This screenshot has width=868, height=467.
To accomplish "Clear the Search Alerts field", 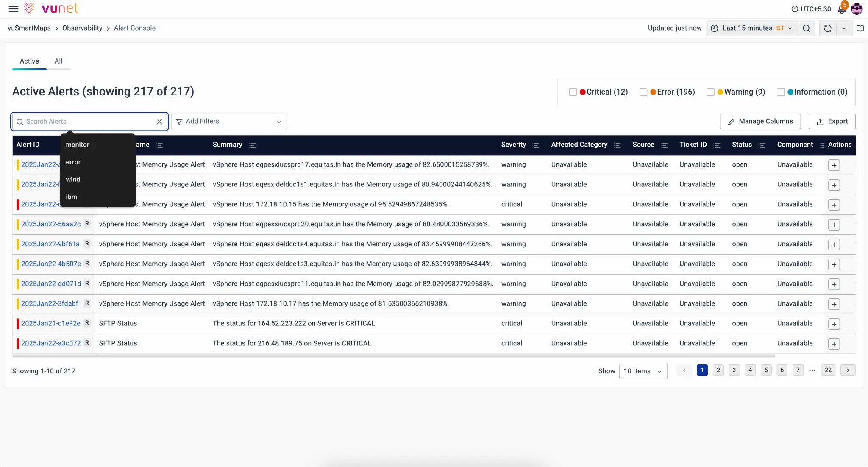I will [x=159, y=122].
